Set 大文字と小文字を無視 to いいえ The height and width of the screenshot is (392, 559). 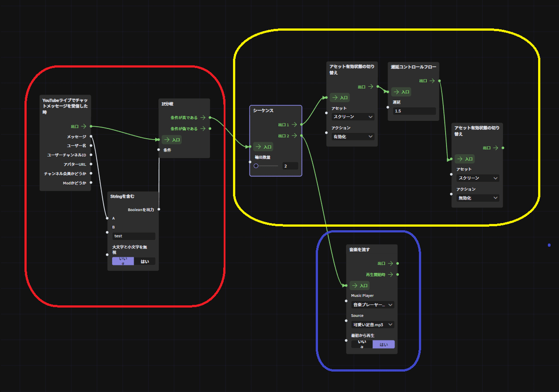tap(123, 261)
